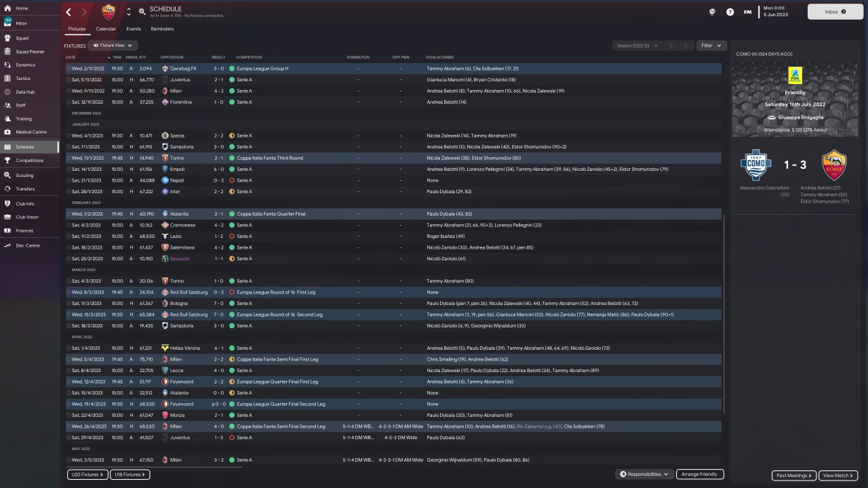Open Squad Planner clipboard icon
Viewport: 868px width, 488px height.
click(x=7, y=52)
